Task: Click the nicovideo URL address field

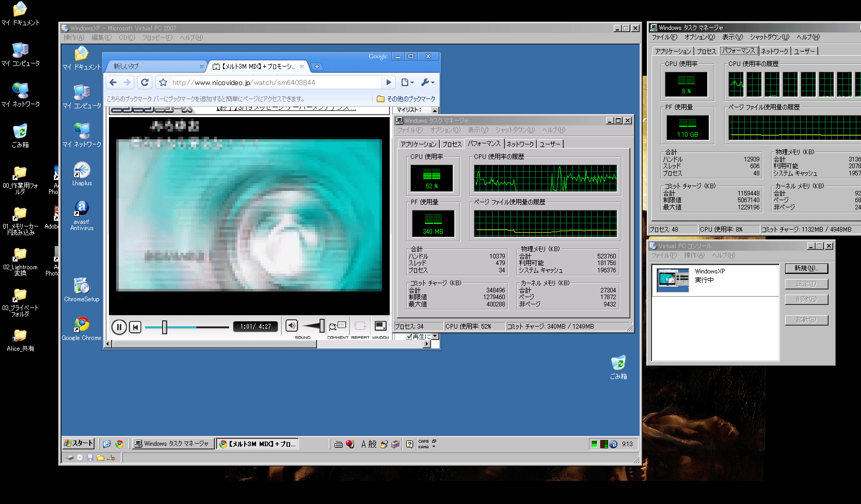Action: (276, 83)
